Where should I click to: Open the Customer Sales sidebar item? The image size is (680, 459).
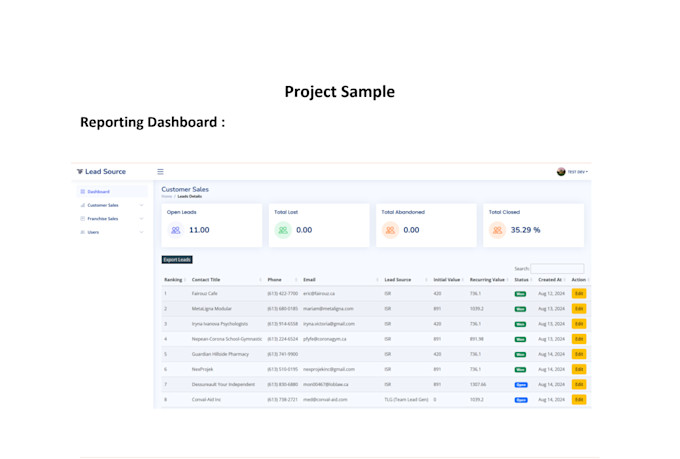click(x=112, y=205)
